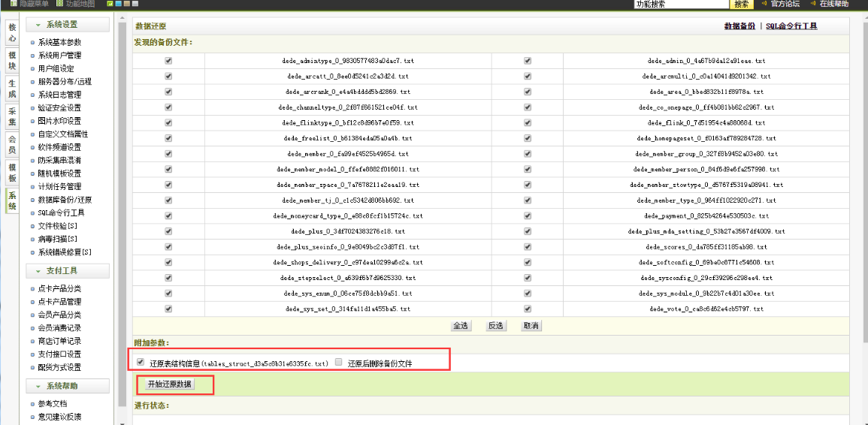
Task: Click the 隐藏菜单 hide-menu icon
Action: pos(13,4)
